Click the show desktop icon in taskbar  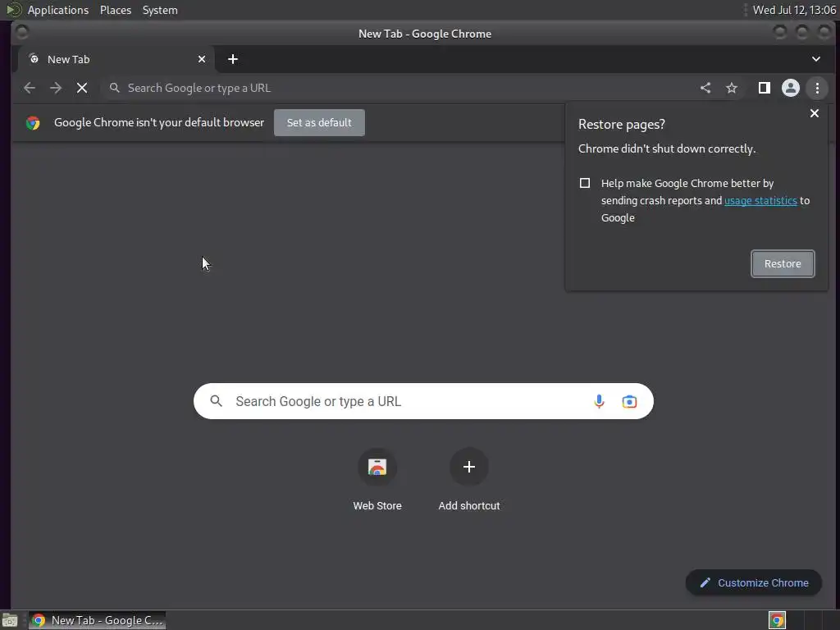pos(10,620)
